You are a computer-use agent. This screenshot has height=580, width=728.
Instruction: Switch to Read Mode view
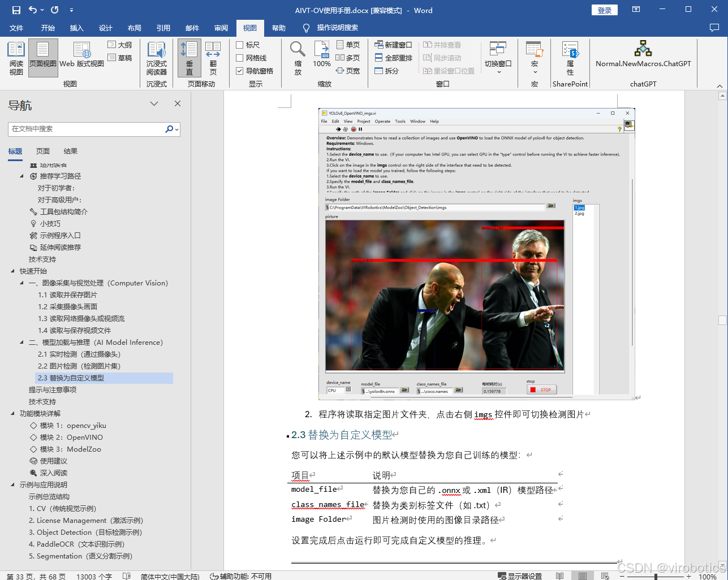16,58
